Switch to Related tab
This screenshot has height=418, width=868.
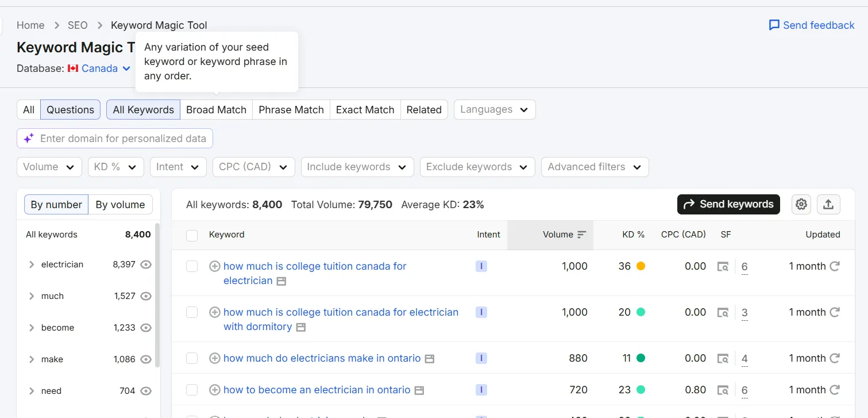coord(424,110)
